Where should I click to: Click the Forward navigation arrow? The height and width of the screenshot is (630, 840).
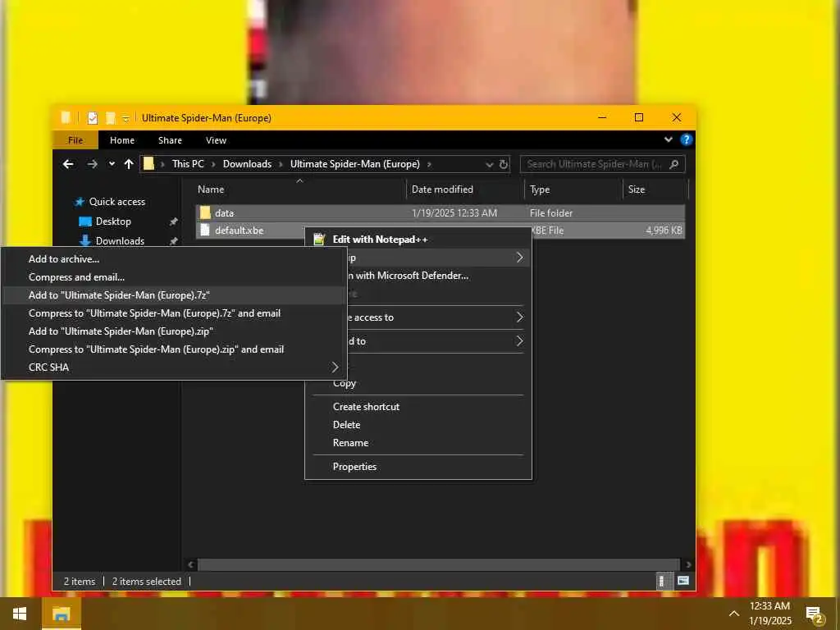(x=92, y=164)
